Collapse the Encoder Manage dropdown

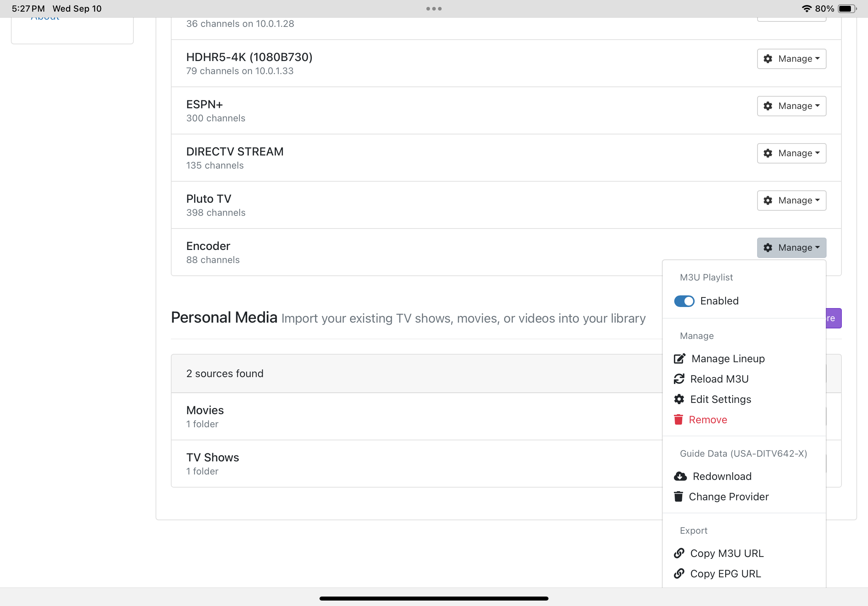click(791, 247)
